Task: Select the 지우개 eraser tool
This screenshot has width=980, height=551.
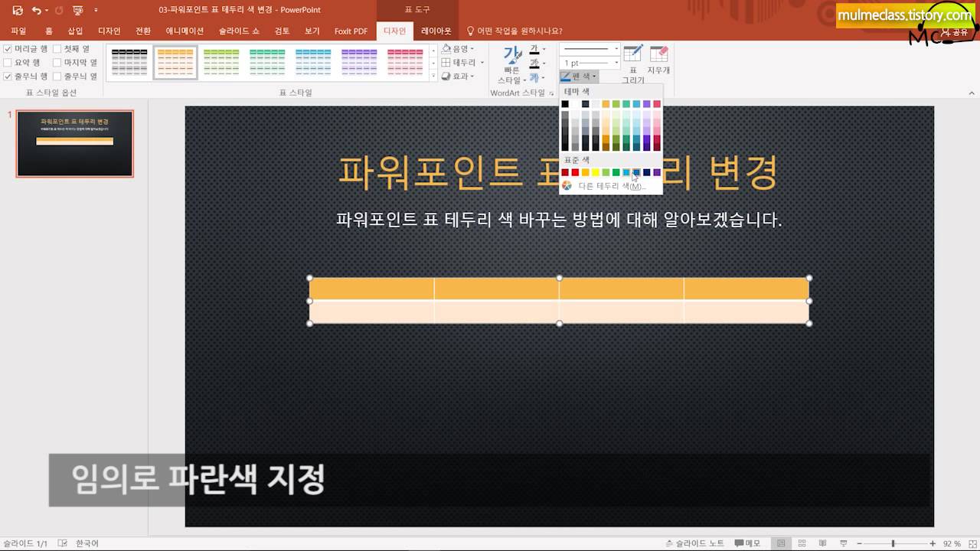Action: pos(658,60)
